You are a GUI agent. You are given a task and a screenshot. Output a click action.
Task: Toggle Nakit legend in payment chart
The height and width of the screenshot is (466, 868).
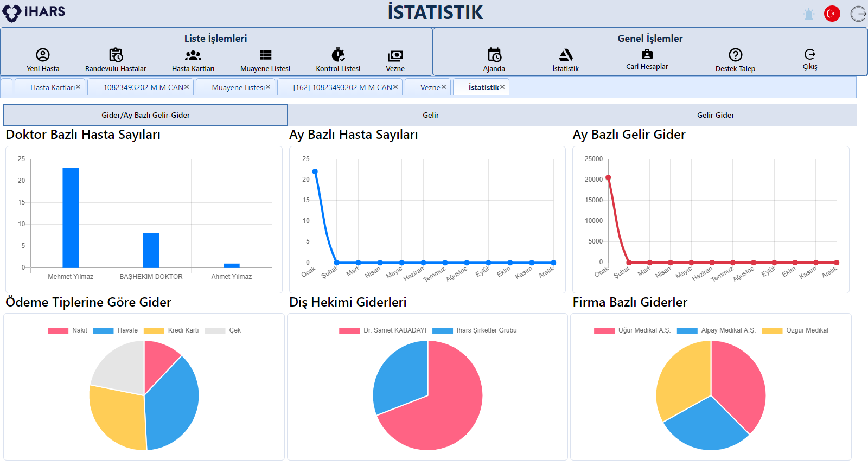coord(67,330)
